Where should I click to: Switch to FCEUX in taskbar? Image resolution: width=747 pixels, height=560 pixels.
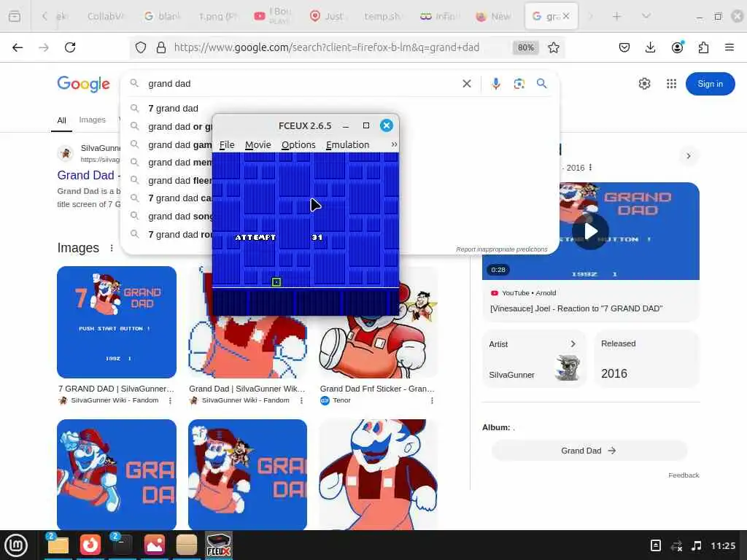coord(219,545)
